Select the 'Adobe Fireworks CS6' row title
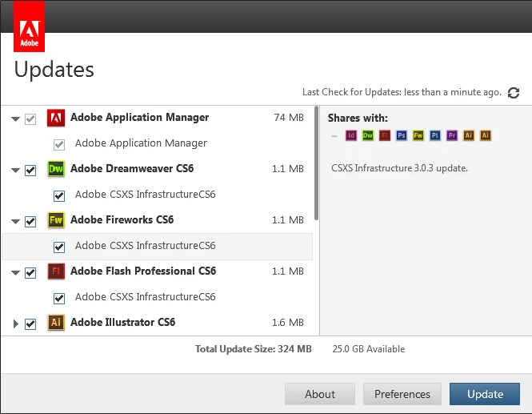The height and width of the screenshot is (414, 532). 122,219
